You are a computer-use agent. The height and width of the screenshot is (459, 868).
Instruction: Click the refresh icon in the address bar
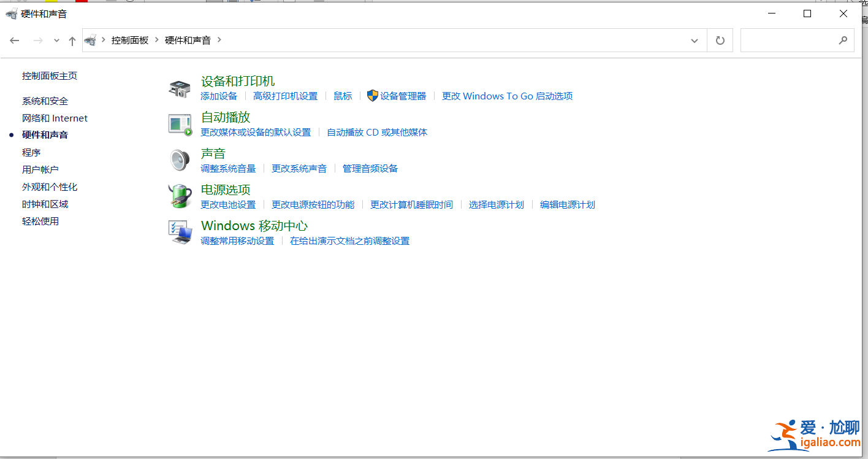[x=720, y=40]
